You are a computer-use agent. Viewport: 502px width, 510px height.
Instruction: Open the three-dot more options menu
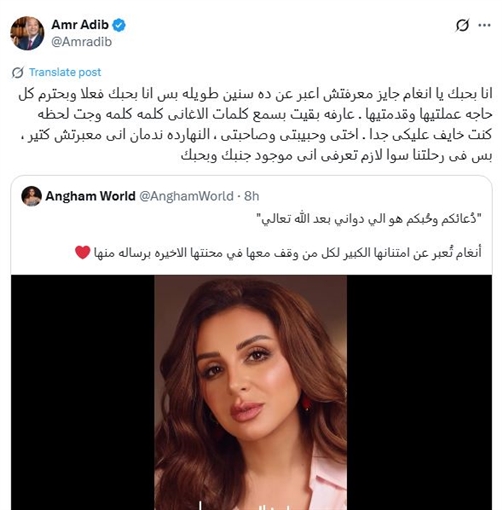coord(484,25)
